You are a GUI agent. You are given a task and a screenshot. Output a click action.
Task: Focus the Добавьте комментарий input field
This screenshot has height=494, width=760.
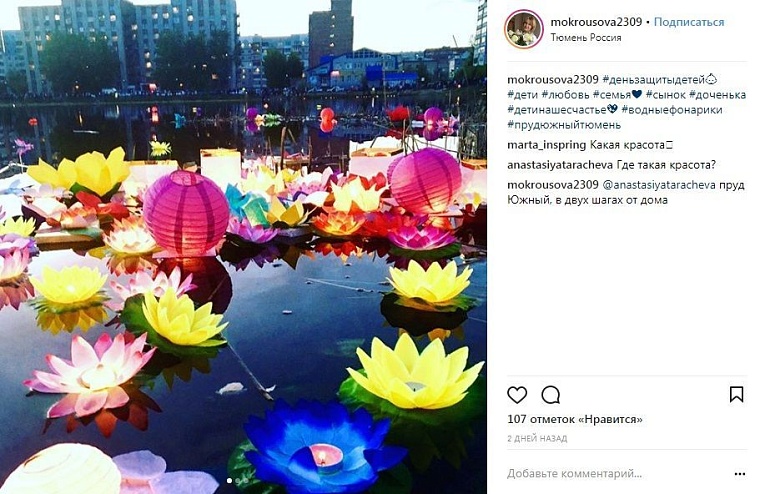tap(574, 474)
